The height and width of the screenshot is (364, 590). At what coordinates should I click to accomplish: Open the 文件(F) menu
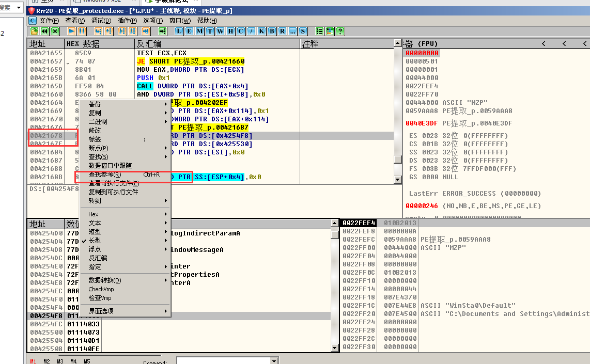pyautogui.click(x=49, y=20)
